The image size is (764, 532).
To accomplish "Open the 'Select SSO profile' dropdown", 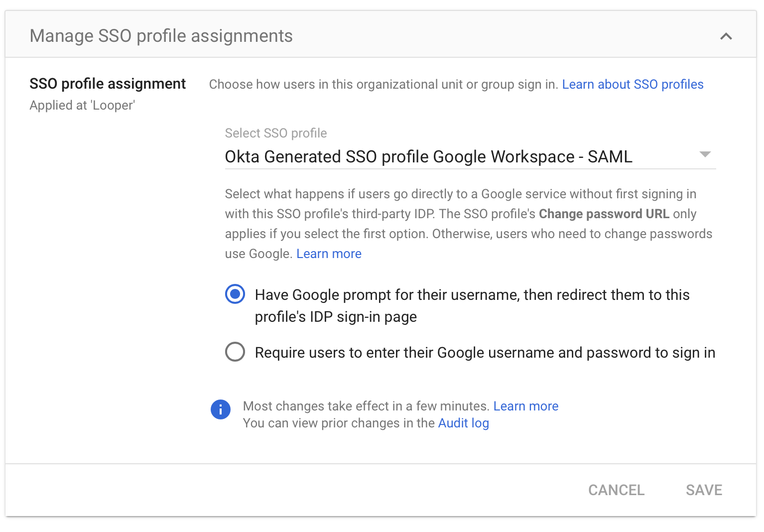I will coord(468,156).
